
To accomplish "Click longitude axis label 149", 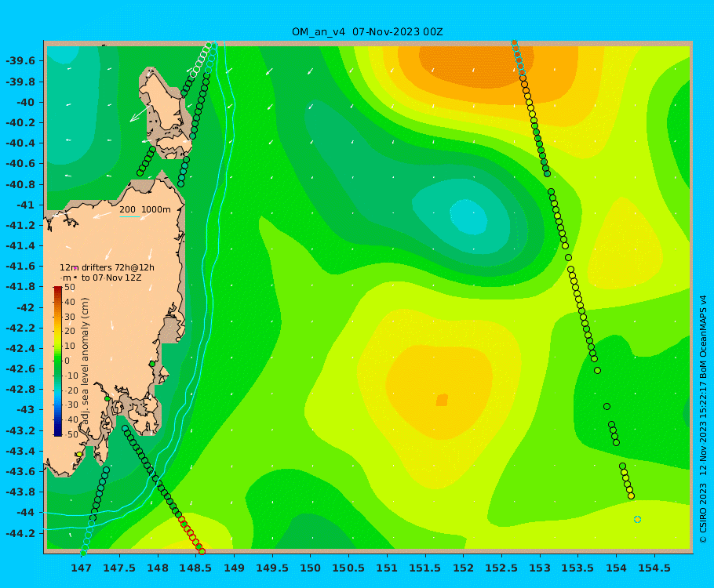I will pyautogui.click(x=234, y=568).
